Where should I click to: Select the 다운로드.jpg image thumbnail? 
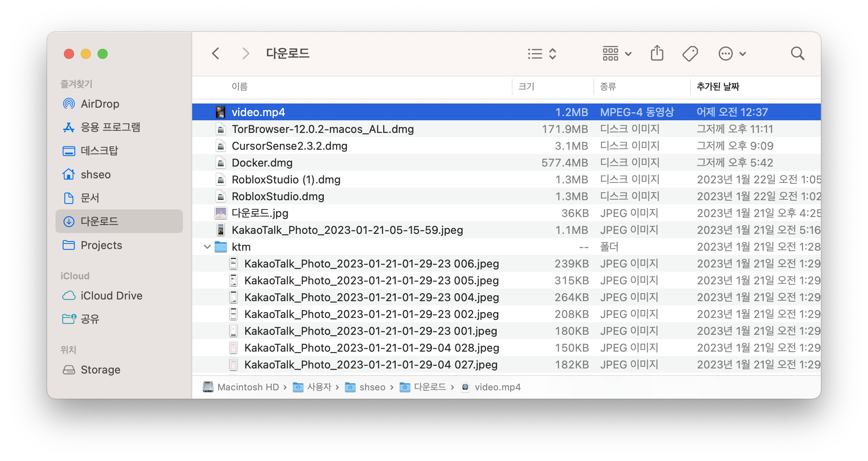tap(221, 213)
